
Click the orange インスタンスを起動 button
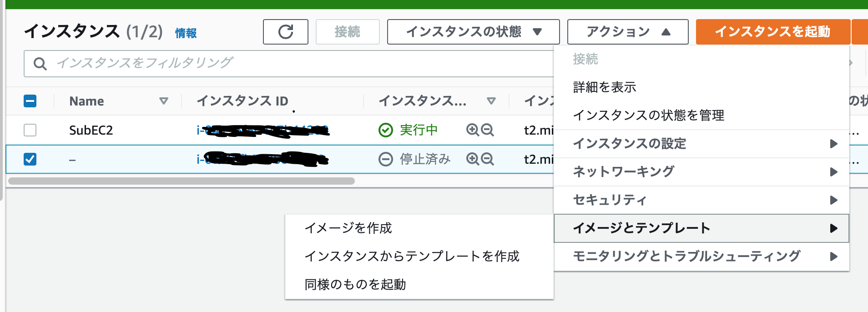pyautogui.click(x=773, y=32)
